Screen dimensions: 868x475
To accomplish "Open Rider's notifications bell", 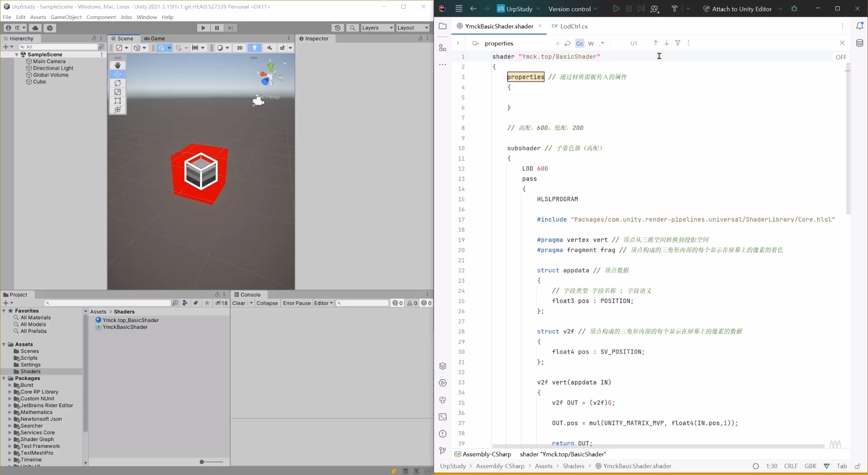I will click(860, 26).
